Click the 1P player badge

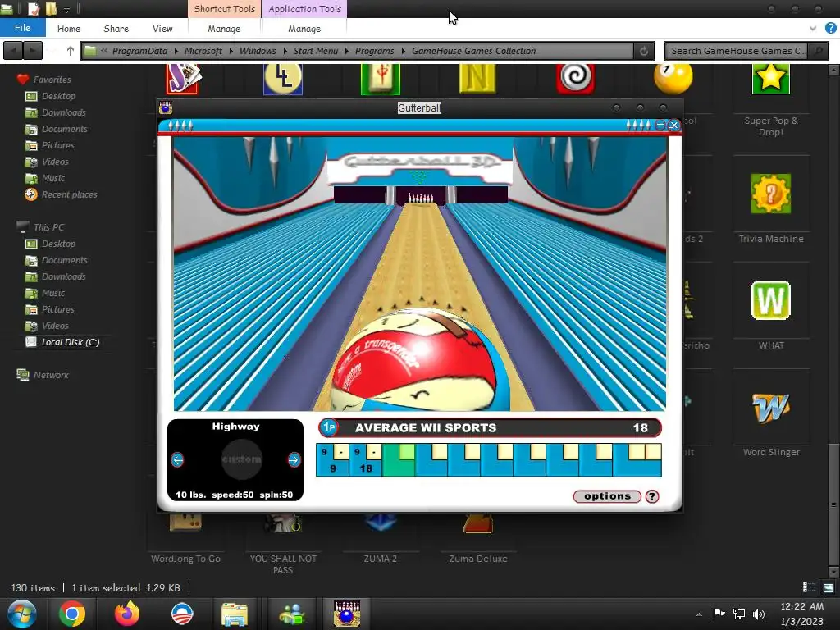[x=328, y=427]
